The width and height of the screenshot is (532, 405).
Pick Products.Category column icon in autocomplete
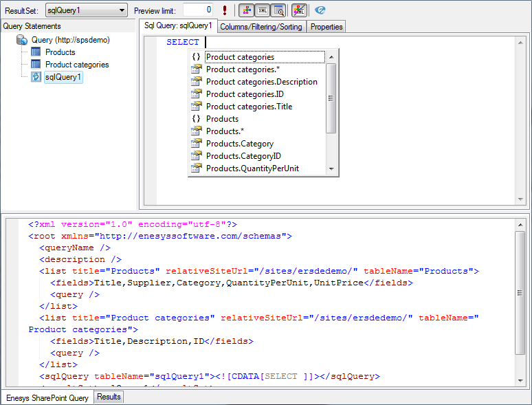point(196,144)
